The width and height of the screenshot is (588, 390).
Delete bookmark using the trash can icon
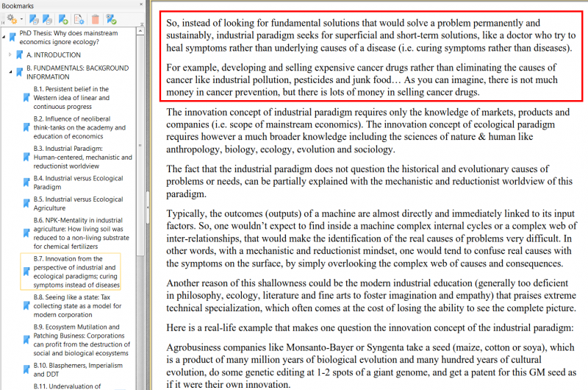pyautogui.click(x=96, y=19)
